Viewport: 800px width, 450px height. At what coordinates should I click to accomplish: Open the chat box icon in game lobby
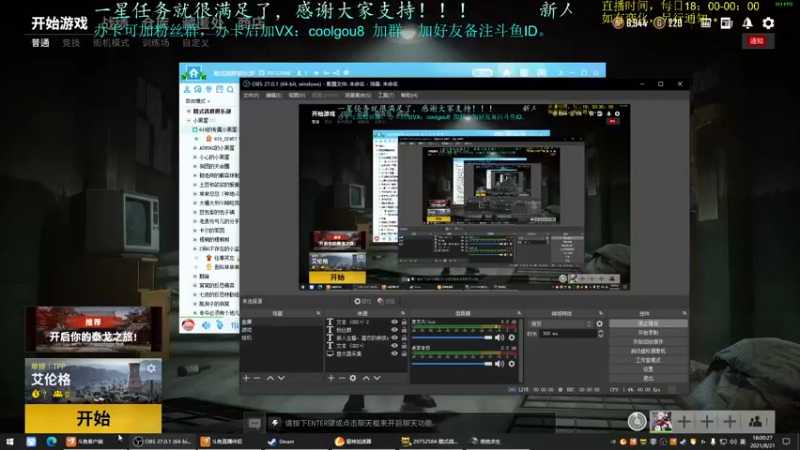(254, 423)
